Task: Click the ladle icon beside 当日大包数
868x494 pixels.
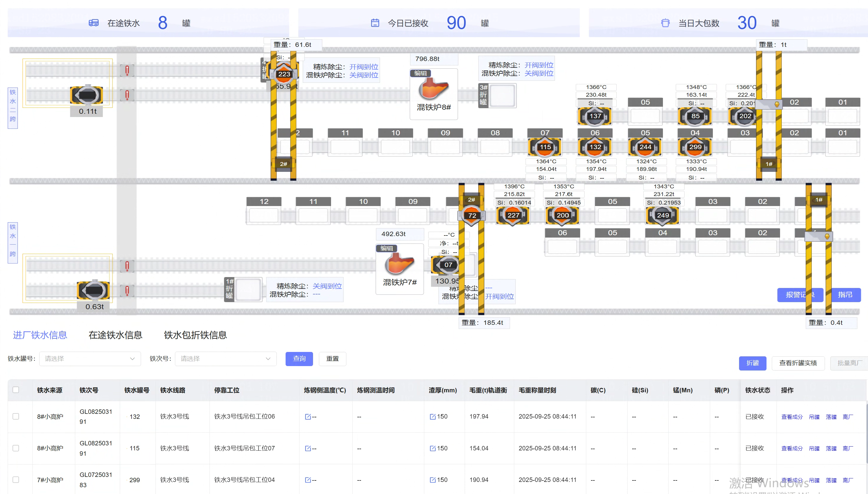Action: pyautogui.click(x=665, y=23)
